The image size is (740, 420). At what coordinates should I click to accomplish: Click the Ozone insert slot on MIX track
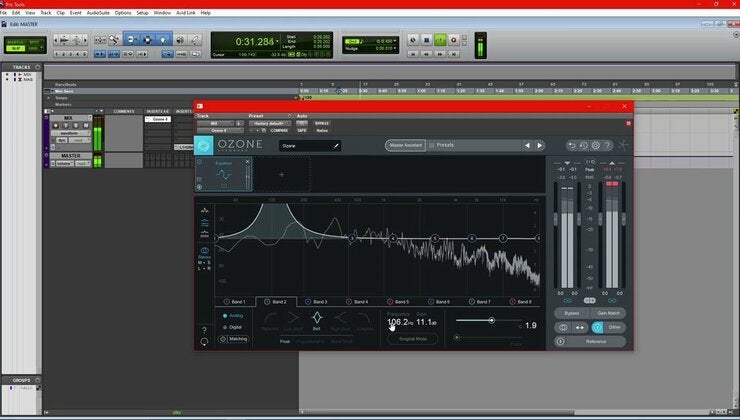tap(158, 119)
